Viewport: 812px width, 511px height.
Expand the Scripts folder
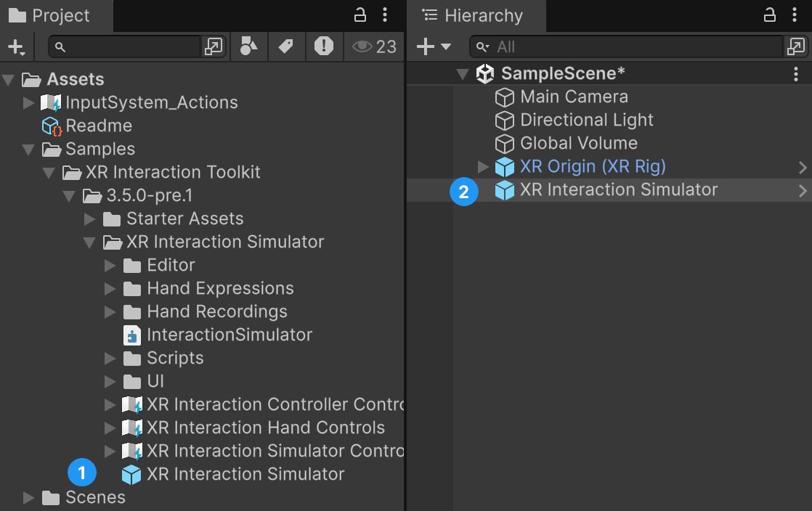click(x=110, y=359)
